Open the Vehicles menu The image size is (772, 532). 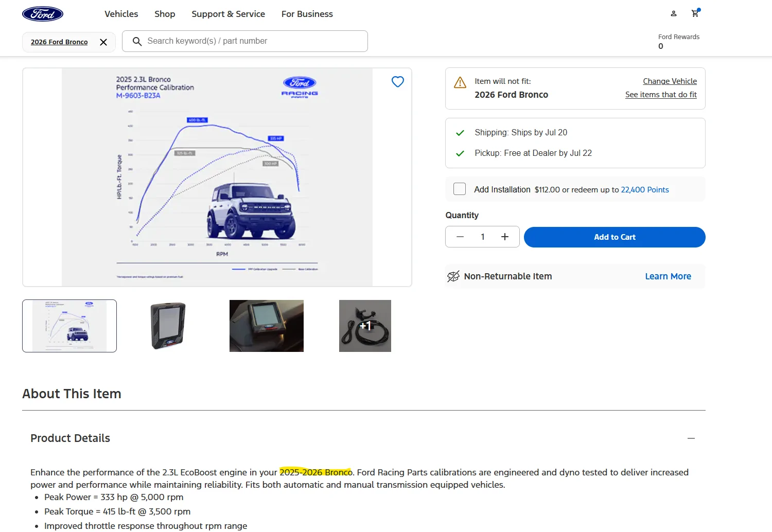(121, 14)
